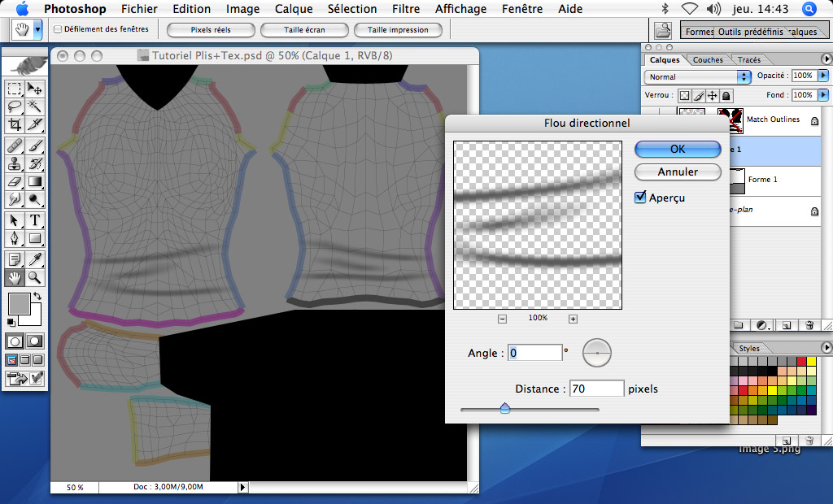The height and width of the screenshot is (504, 833).
Task: Open the Apple menu
Action: [x=22, y=8]
